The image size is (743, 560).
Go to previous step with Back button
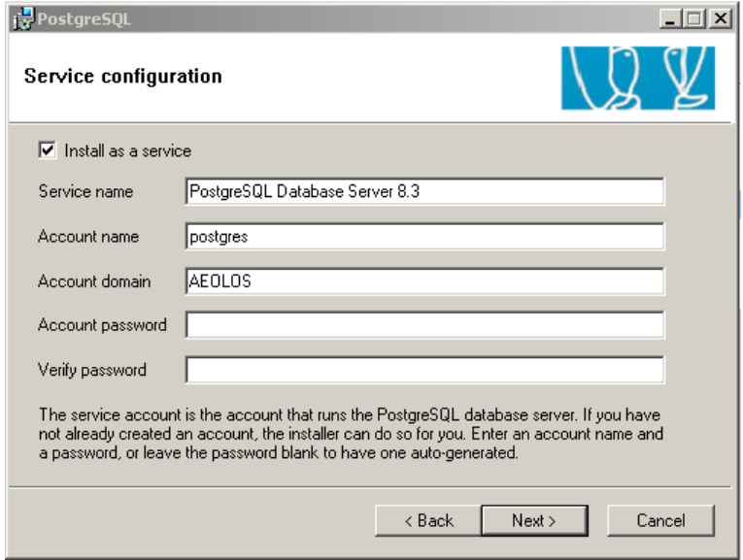coord(428,521)
